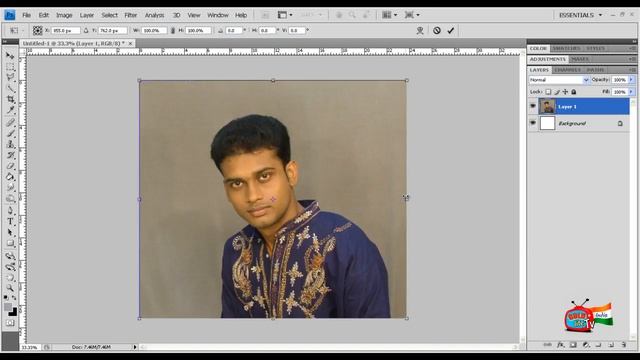This screenshot has width=640, height=360.
Task: Cancel the transform using the circle-slash icon
Action: pos(437,30)
